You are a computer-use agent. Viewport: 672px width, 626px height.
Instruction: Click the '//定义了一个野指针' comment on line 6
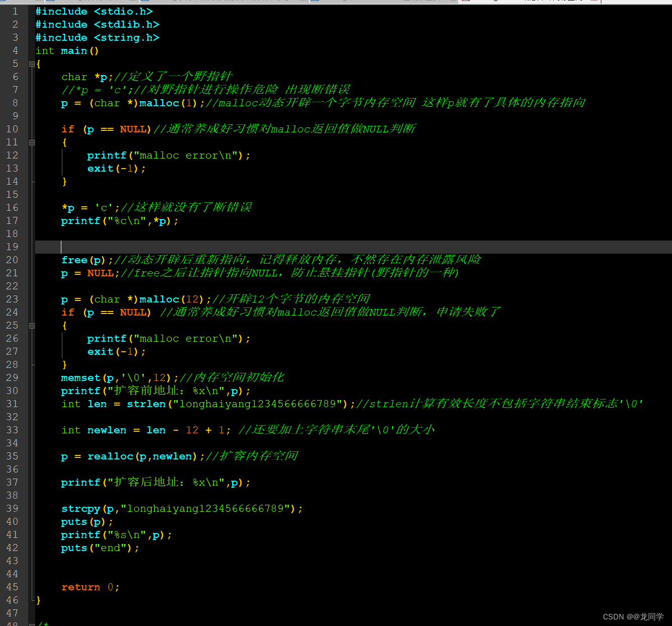pyautogui.click(x=173, y=76)
